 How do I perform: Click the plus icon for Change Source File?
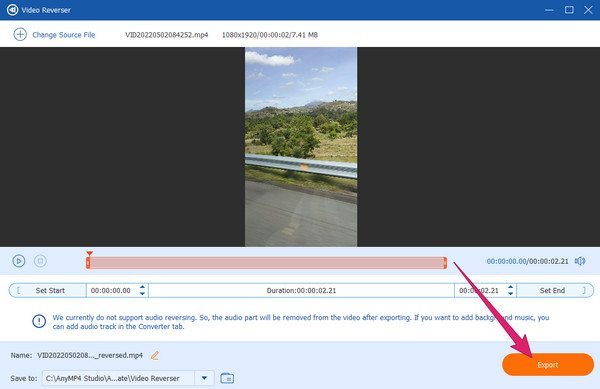point(20,34)
